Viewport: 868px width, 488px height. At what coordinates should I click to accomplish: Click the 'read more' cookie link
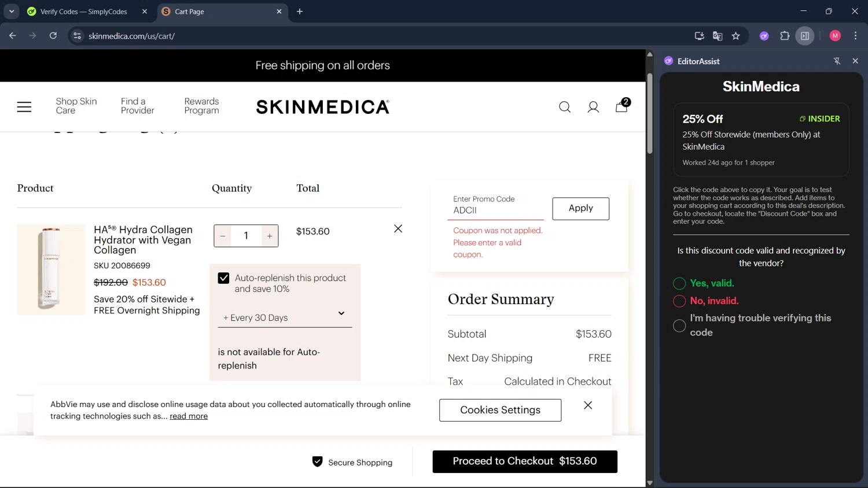[189, 416]
